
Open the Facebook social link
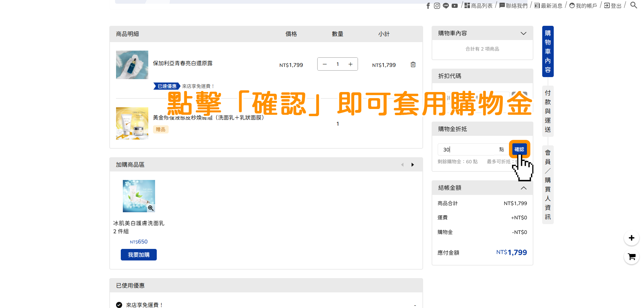[428, 6]
